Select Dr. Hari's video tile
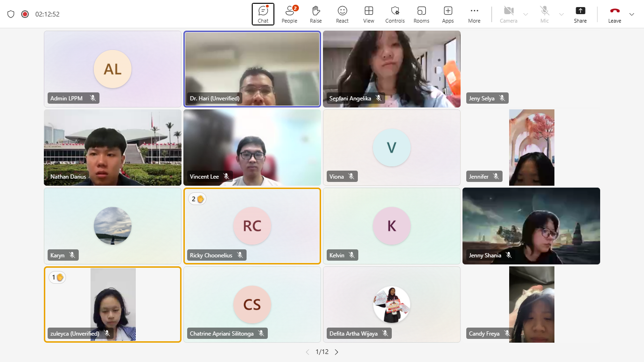Image resolution: width=644 pixels, height=362 pixels. (x=252, y=69)
